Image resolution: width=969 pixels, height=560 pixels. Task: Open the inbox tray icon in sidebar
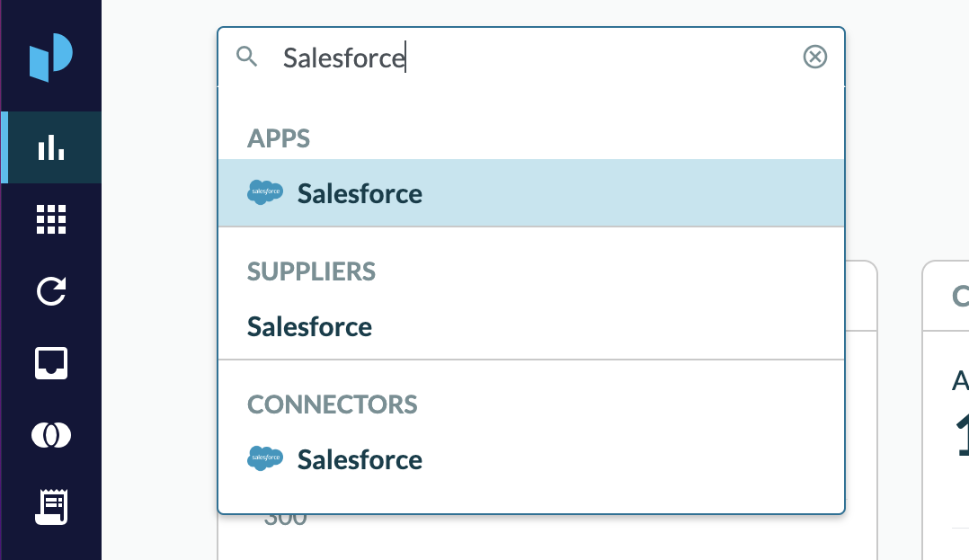tap(51, 363)
